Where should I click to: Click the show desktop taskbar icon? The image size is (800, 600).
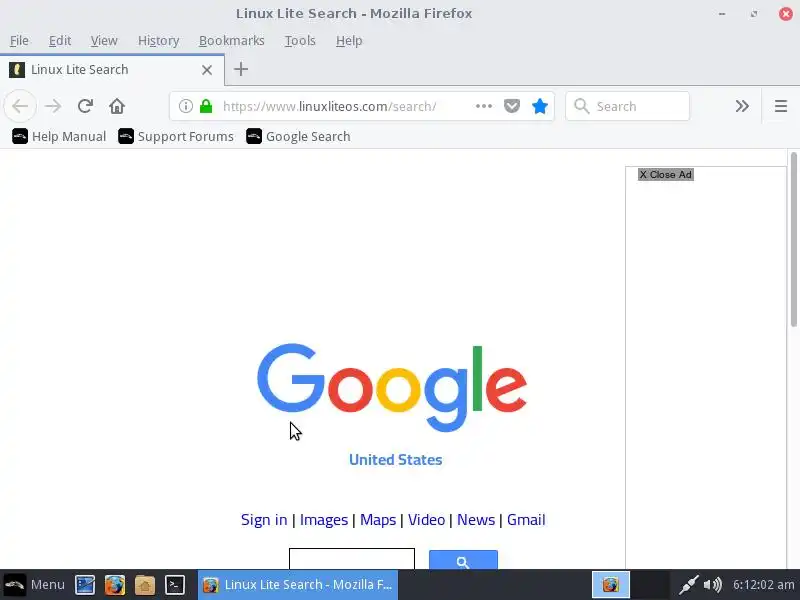[85, 585]
